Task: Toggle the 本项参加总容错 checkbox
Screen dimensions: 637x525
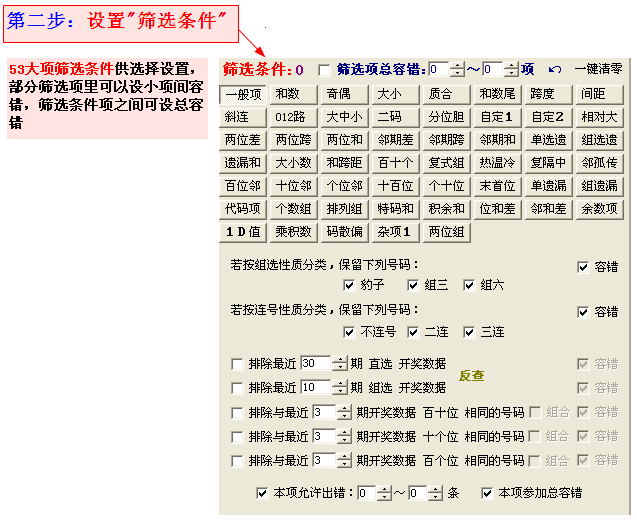Action: (487, 493)
